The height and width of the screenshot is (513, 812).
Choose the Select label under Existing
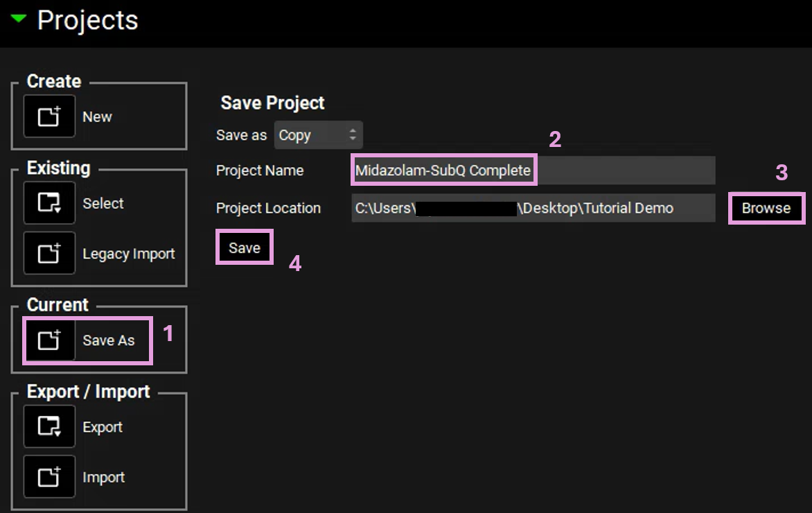tap(103, 204)
